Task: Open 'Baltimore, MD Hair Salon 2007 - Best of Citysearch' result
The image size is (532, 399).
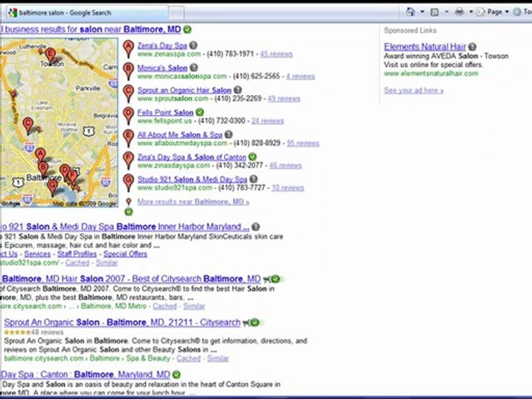Action: point(131,279)
